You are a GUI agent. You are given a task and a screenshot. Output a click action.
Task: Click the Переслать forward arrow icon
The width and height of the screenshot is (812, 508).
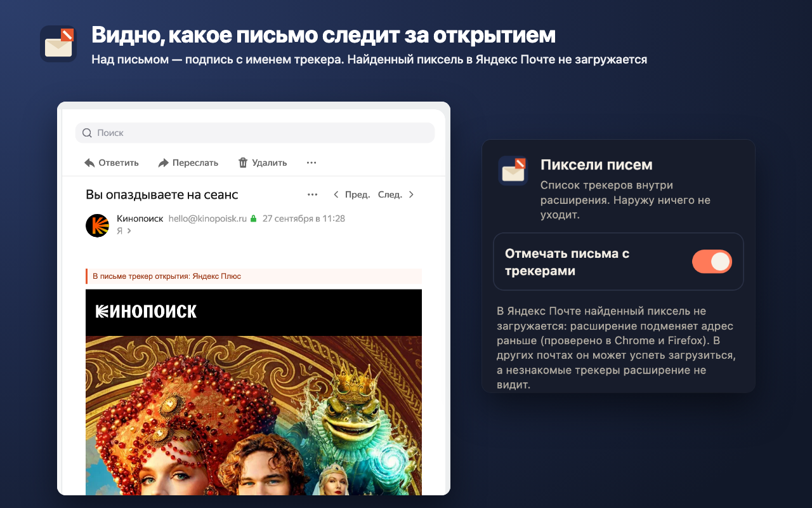(163, 163)
